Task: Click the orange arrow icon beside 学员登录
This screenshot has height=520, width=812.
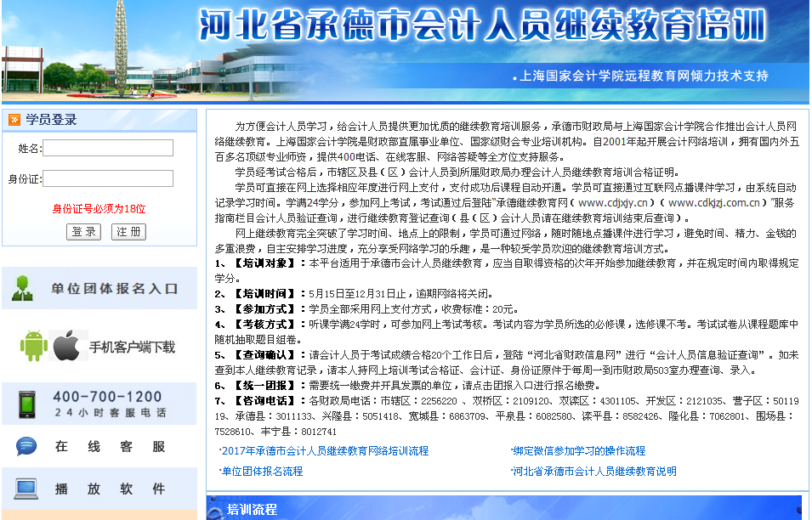Action: click(14, 120)
